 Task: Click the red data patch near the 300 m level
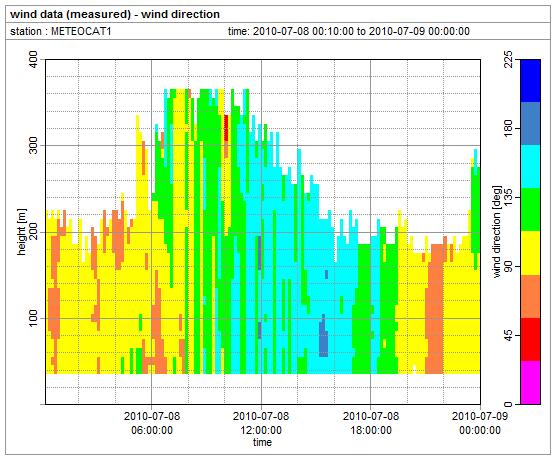pyautogui.click(x=226, y=128)
